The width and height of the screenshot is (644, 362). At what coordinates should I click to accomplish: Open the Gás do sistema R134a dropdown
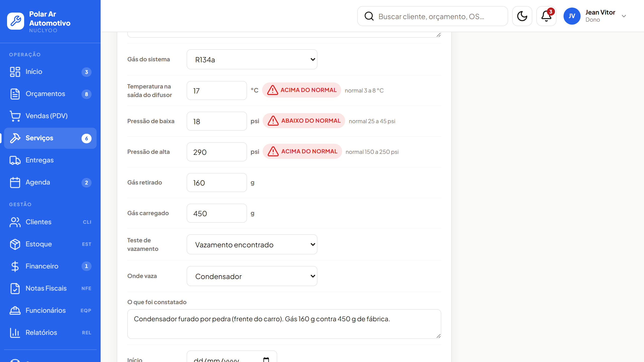tap(252, 60)
